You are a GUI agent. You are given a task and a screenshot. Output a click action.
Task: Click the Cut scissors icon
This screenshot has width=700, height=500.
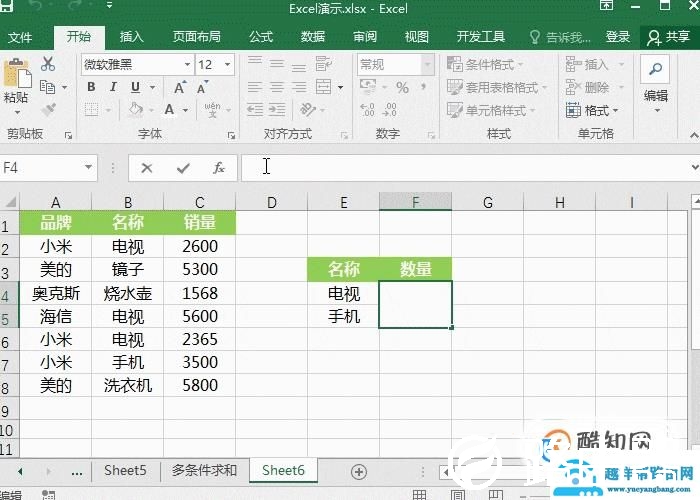click(48, 64)
